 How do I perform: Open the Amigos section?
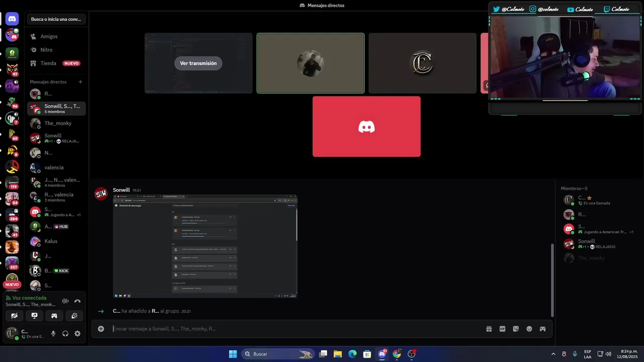[56, 37]
